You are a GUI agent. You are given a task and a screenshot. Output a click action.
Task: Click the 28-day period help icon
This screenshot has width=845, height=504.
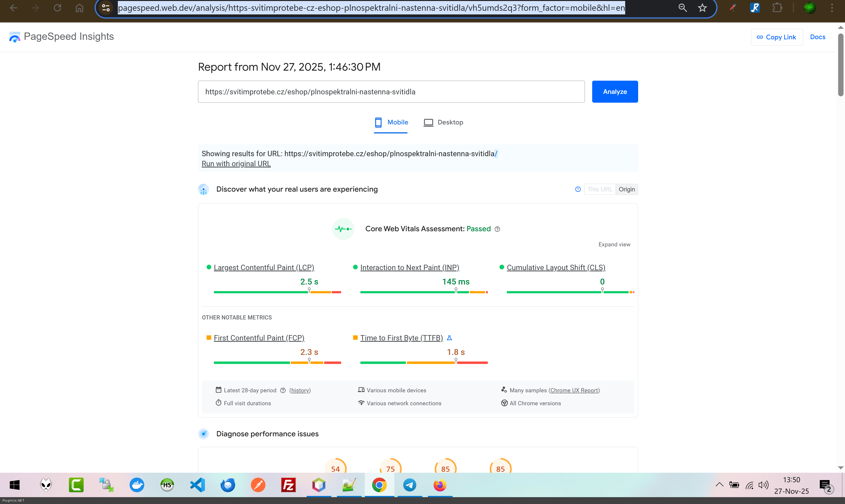(x=283, y=390)
